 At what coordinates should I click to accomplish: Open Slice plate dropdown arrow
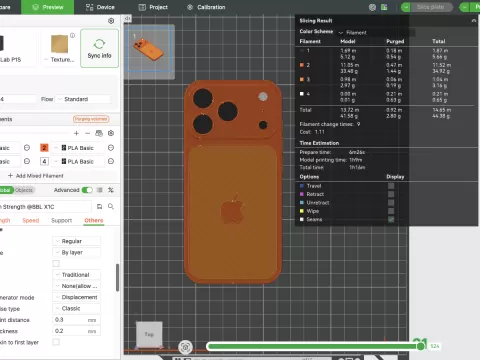[x=406, y=7]
